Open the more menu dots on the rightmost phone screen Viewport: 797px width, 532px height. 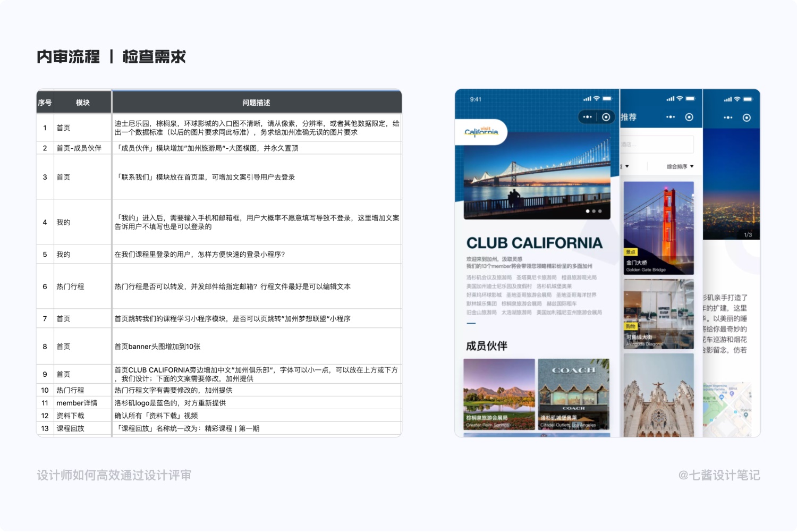click(728, 117)
